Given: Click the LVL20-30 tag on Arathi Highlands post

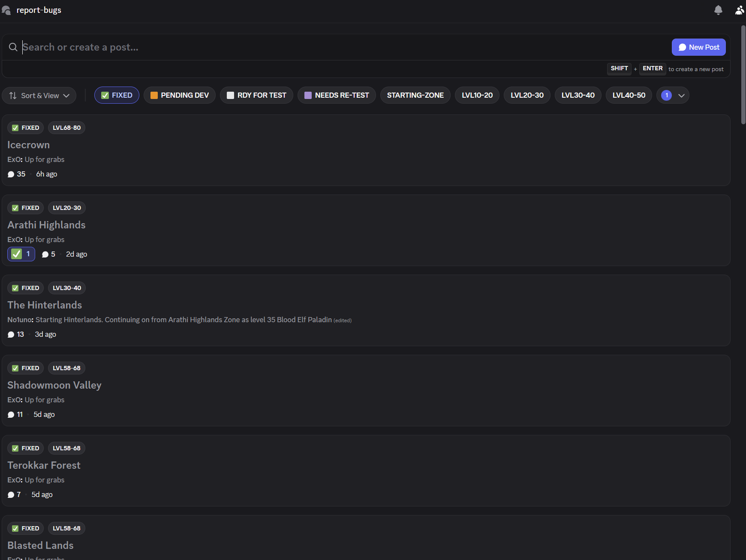Looking at the screenshot, I should [67, 208].
